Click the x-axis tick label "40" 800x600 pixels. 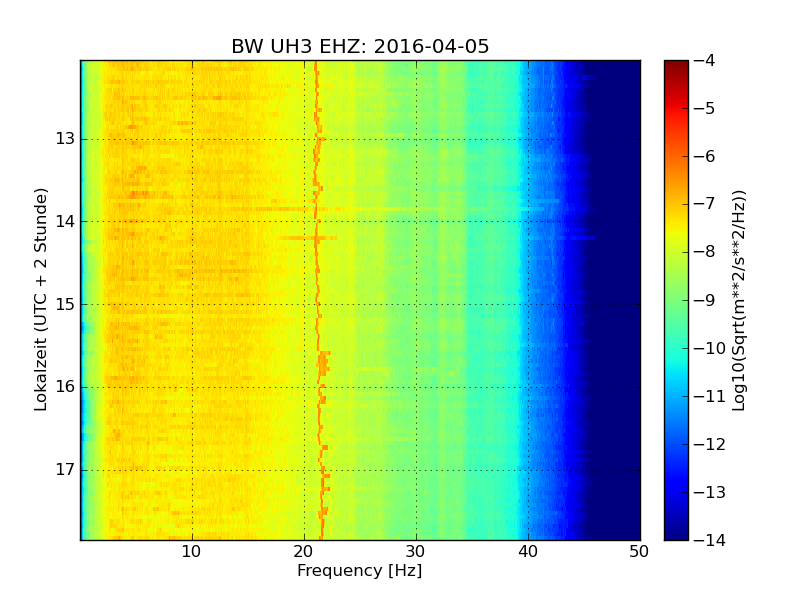528,552
